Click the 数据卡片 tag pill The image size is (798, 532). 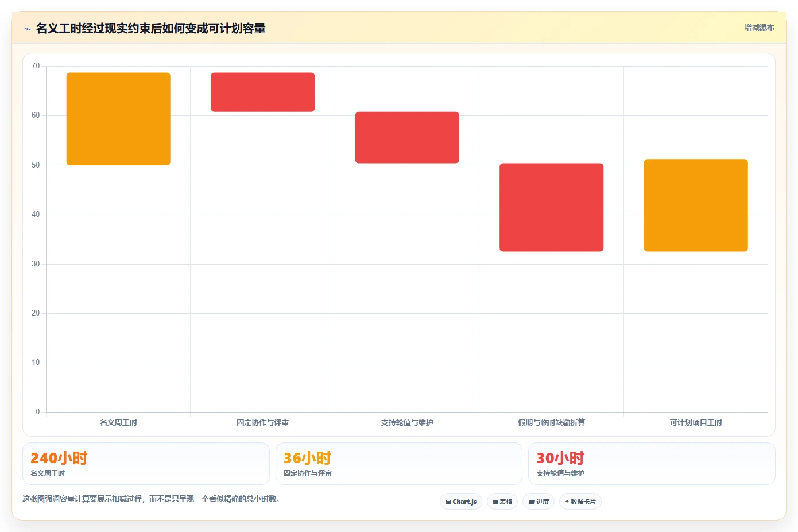point(580,502)
